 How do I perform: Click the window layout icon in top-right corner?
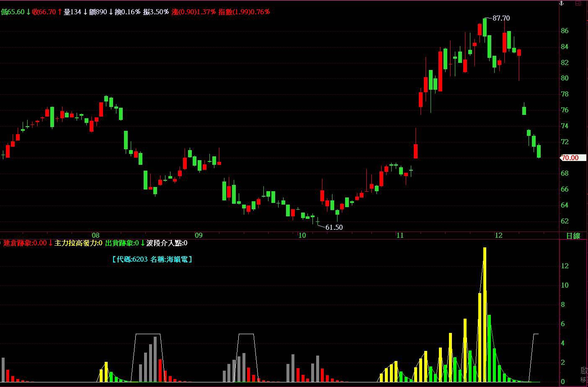click(578, 3)
